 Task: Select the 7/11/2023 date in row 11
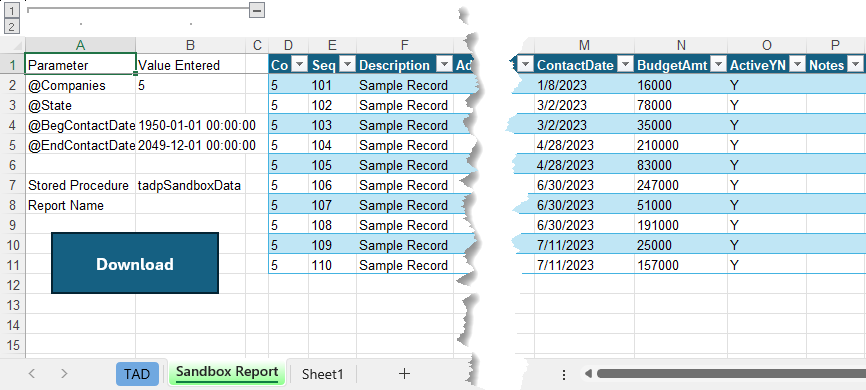click(584, 265)
